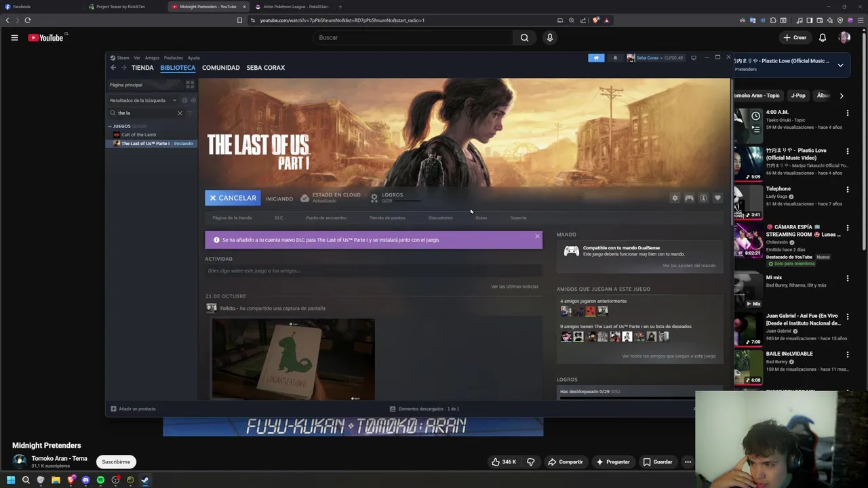Open Ver las últimas noticias link
The height and width of the screenshot is (488, 868).
click(515, 287)
